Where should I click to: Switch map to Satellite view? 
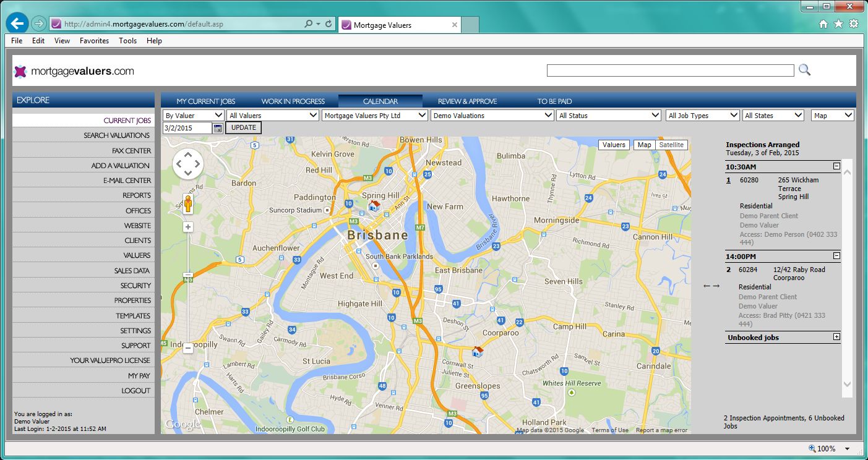[671, 145]
